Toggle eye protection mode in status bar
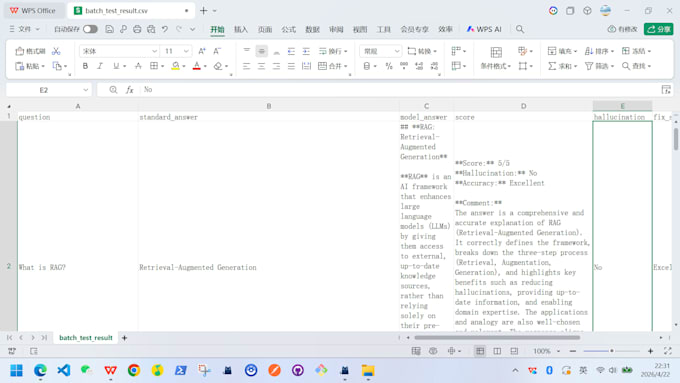This screenshot has height=383, width=680. click(x=433, y=351)
